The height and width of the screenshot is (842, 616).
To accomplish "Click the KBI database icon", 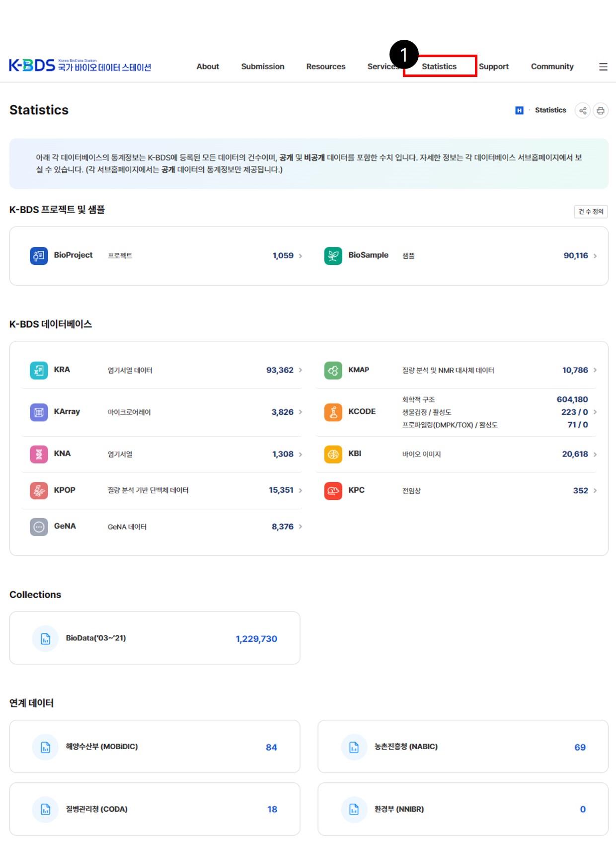I will (333, 455).
